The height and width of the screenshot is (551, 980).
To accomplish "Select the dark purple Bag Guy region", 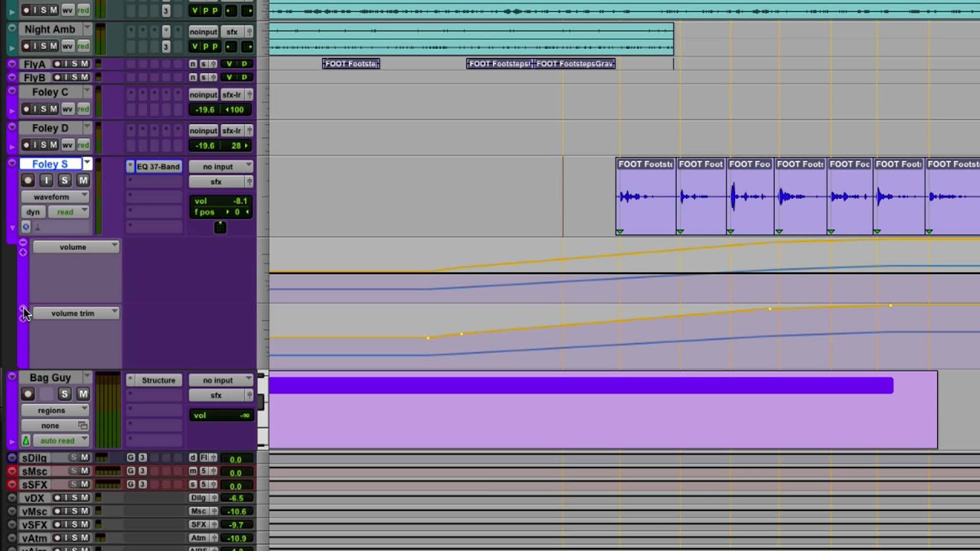I will pos(581,385).
